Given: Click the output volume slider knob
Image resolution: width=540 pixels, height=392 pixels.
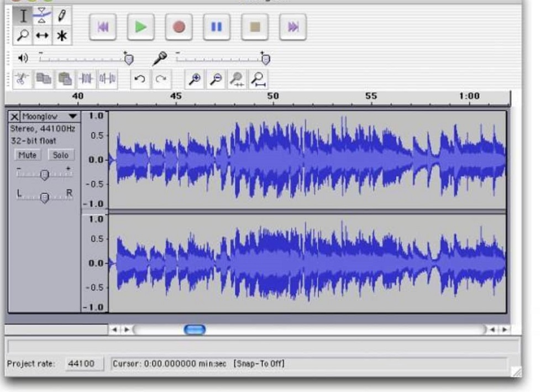Looking at the screenshot, I should (129, 60).
